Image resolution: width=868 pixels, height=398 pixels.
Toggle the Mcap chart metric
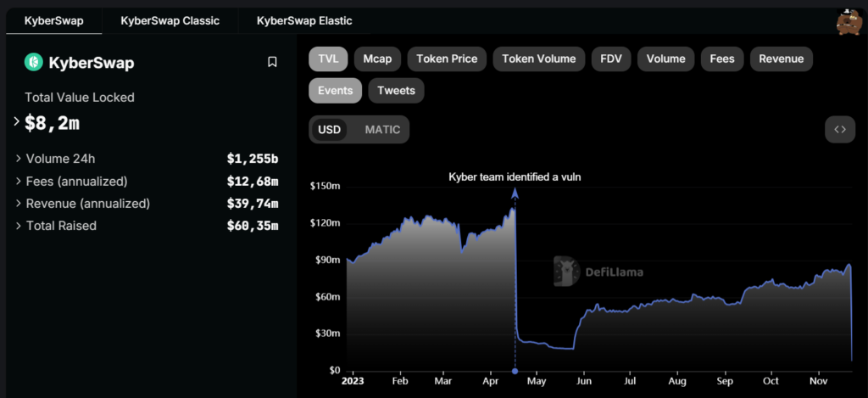point(377,59)
